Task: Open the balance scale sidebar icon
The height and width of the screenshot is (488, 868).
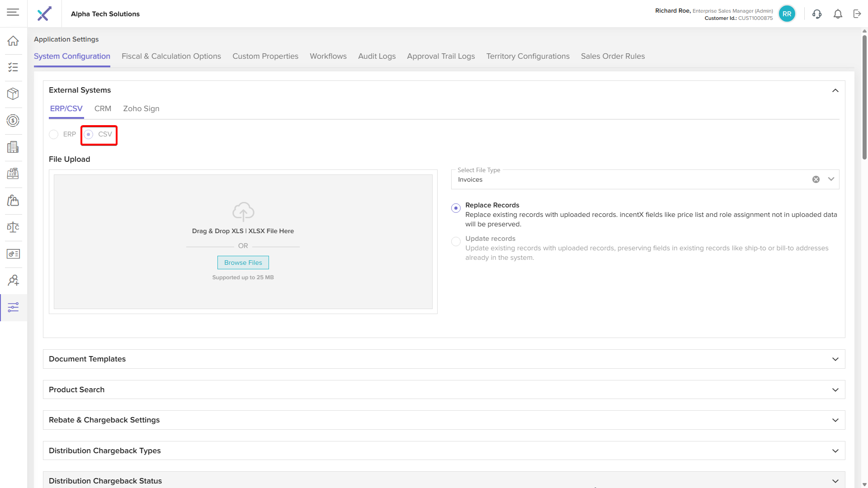Action: click(13, 227)
